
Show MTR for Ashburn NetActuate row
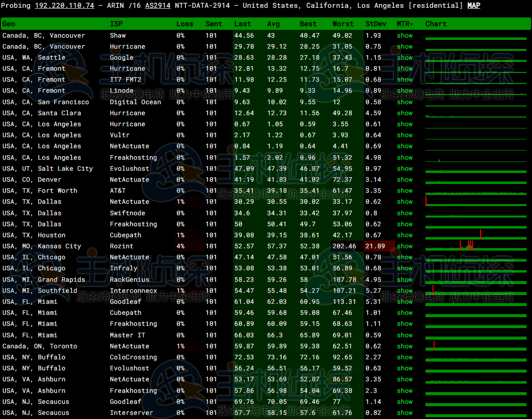(x=405, y=380)
